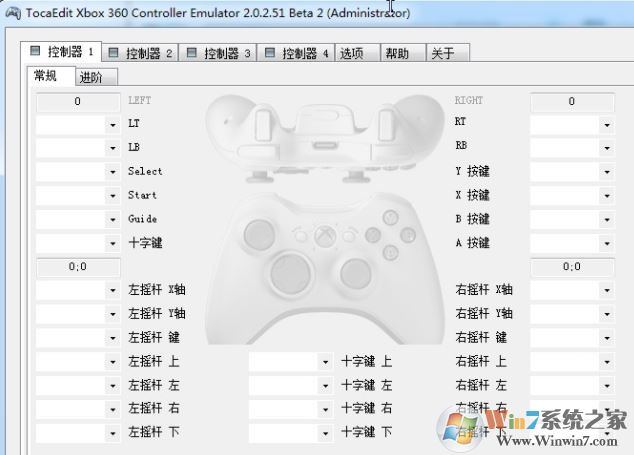Open the RT mapping dropdown

[x=572, y=125]
